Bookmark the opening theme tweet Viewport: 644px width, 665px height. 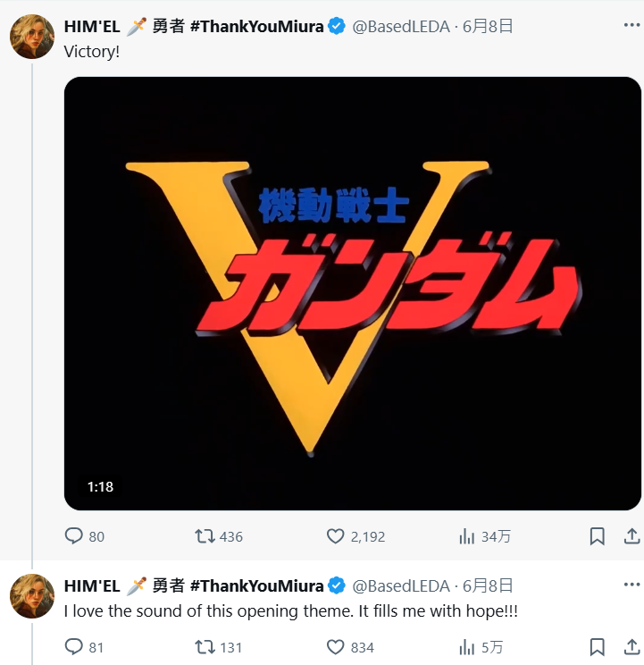598,647
